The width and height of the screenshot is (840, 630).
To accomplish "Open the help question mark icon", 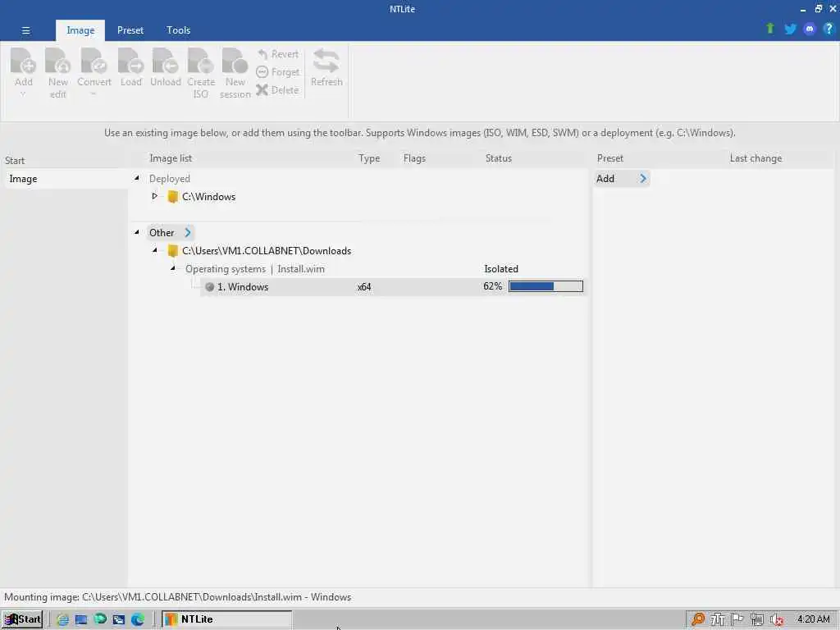I will click(x=829, y=29).
